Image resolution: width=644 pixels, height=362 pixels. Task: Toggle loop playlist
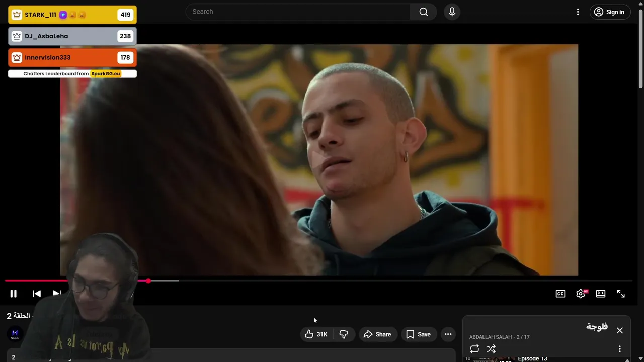point(474,349)
